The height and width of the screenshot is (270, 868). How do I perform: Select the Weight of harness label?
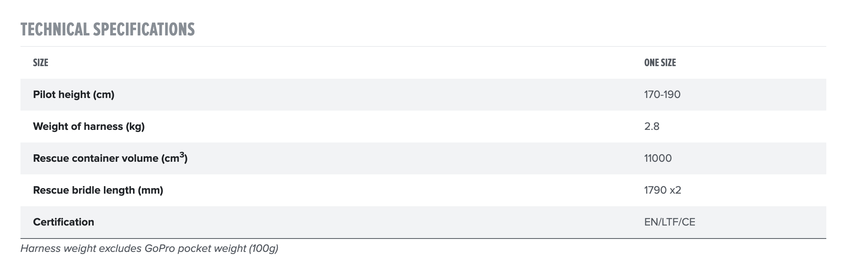[x=89, y=126]
